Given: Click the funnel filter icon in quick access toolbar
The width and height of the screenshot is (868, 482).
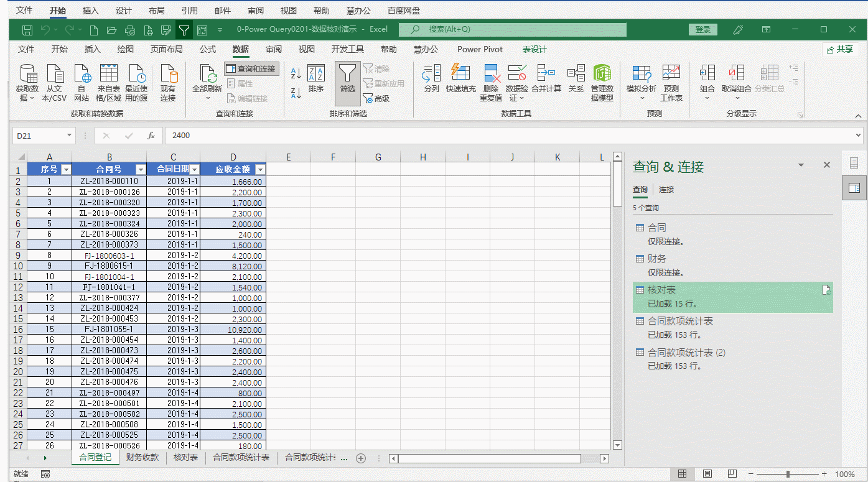Looking at the screenshot, I should tap(184, 30).
